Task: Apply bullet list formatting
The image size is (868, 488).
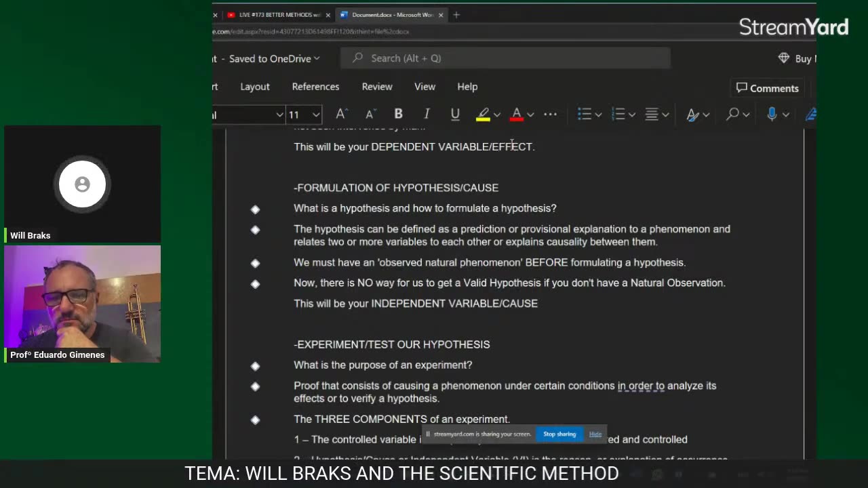Action: pos(585,115)
